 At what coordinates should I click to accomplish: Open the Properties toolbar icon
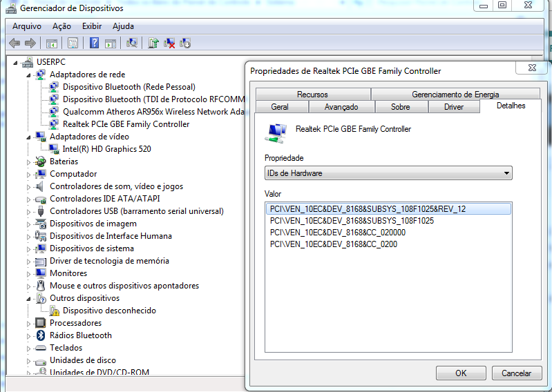tap(73, 43)
